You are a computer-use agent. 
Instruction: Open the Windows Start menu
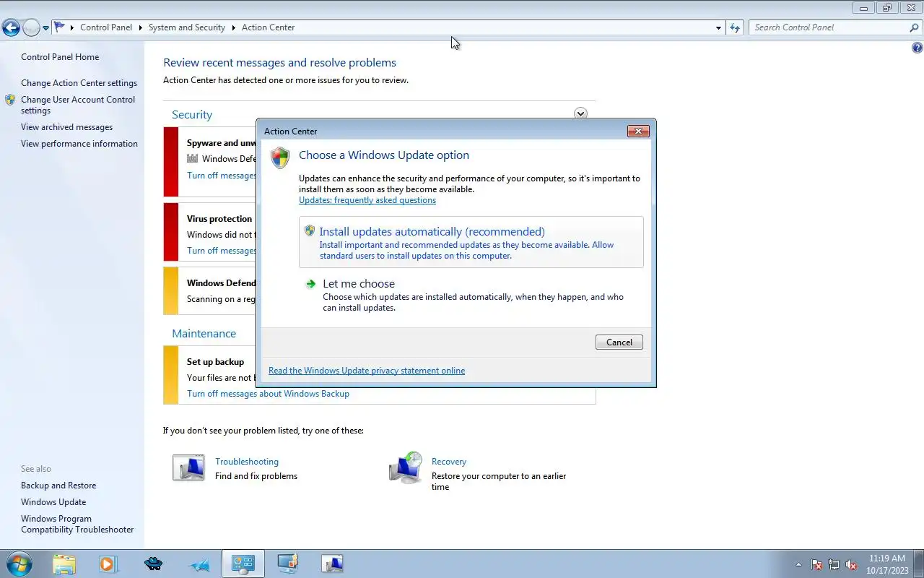click(x=19, y=564)
